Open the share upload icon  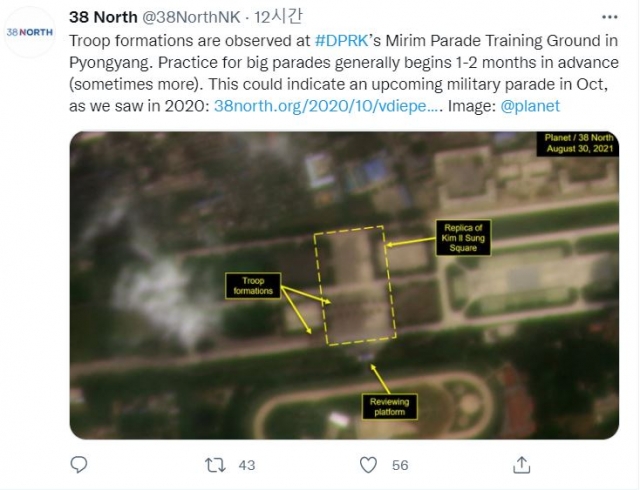521,465
